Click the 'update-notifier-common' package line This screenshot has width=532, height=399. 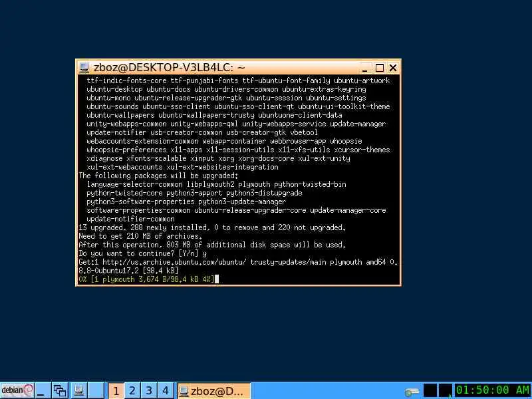click(130, 219)
